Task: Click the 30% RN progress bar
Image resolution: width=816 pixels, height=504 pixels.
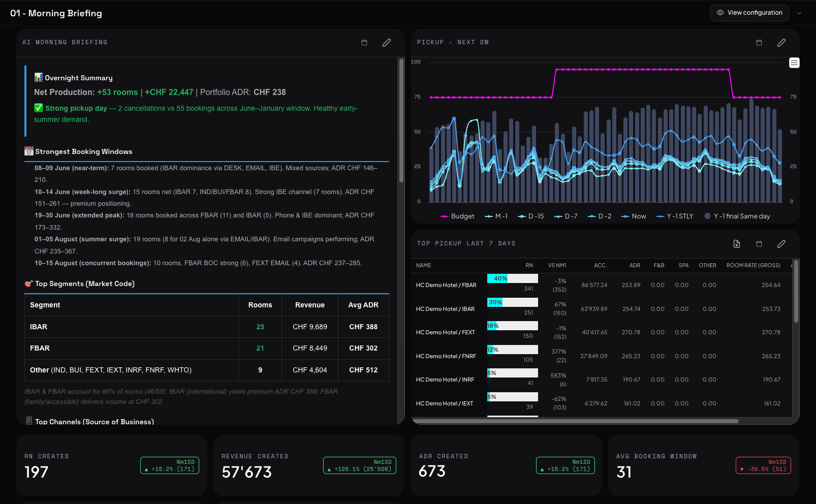Action: pos(513,302)
